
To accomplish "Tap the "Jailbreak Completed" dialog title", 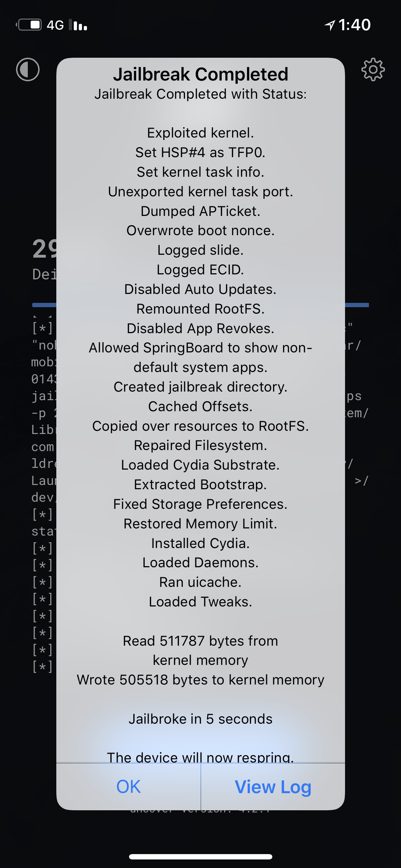I will [201, 74].
